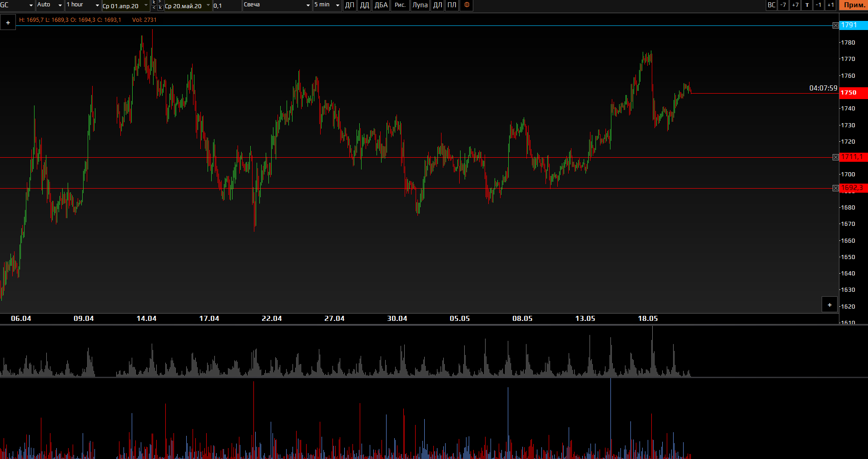The width and height of the screenshot is (868, 459).
Task: Toggle the ДП button
Action: (349, 5)
